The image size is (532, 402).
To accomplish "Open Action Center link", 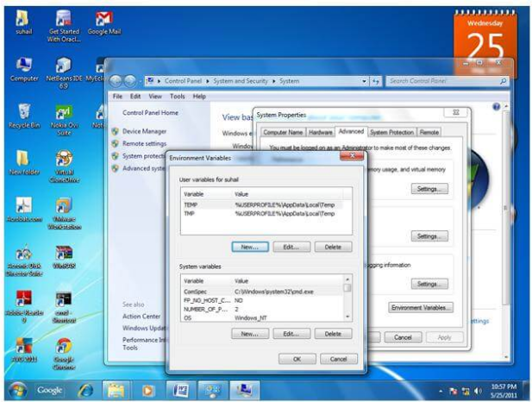I will click(x=141, y=317).
